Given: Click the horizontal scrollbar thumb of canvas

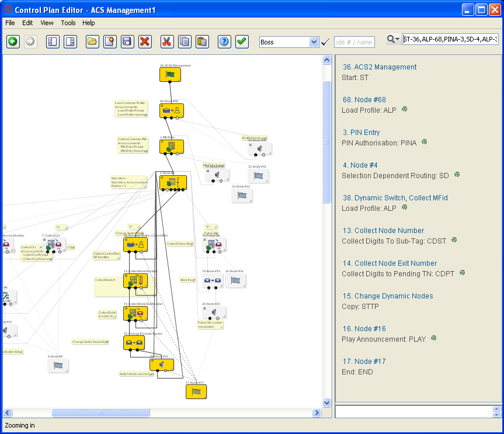Looking at the screenshot, I should (x=100, y=412).
